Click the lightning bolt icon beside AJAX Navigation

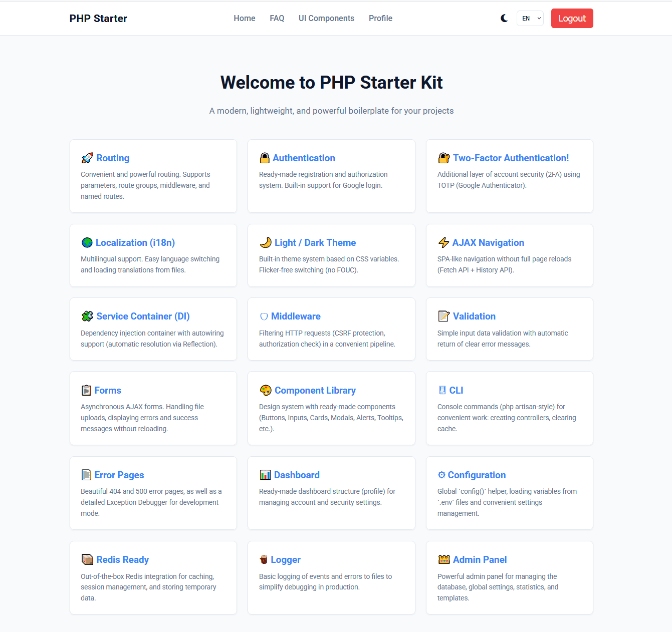[x=443, y=243]
